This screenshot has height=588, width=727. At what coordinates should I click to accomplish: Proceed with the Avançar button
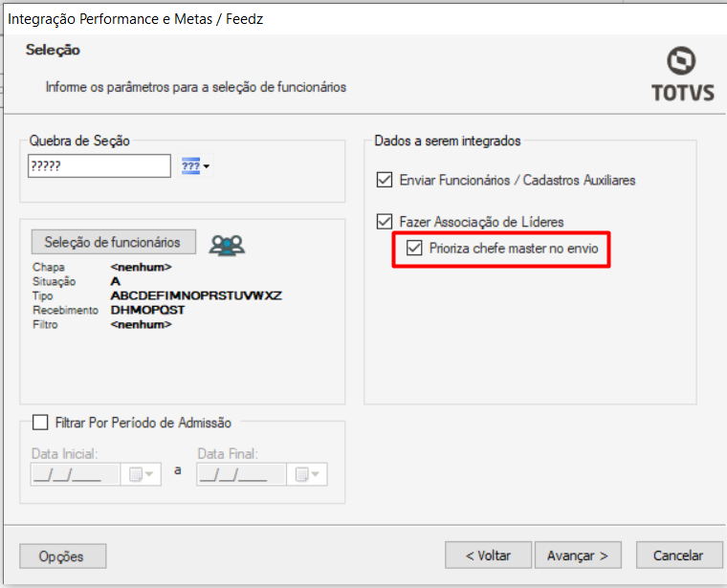pos(578,555)
